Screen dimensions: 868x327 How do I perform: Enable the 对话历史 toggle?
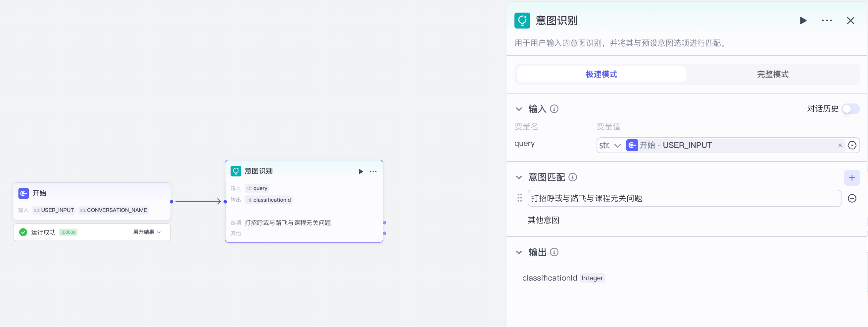[850, 109]
